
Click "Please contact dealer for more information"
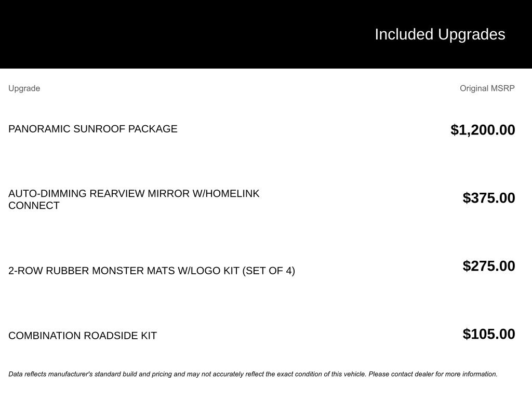(433, 374)
